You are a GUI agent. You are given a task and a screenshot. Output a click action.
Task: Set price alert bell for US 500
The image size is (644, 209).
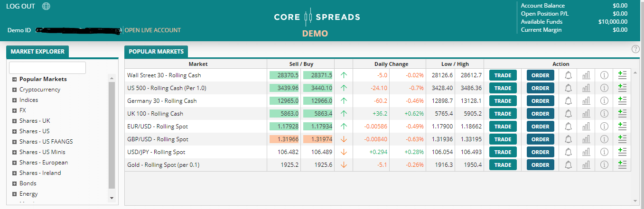click(x=568, y=88)
